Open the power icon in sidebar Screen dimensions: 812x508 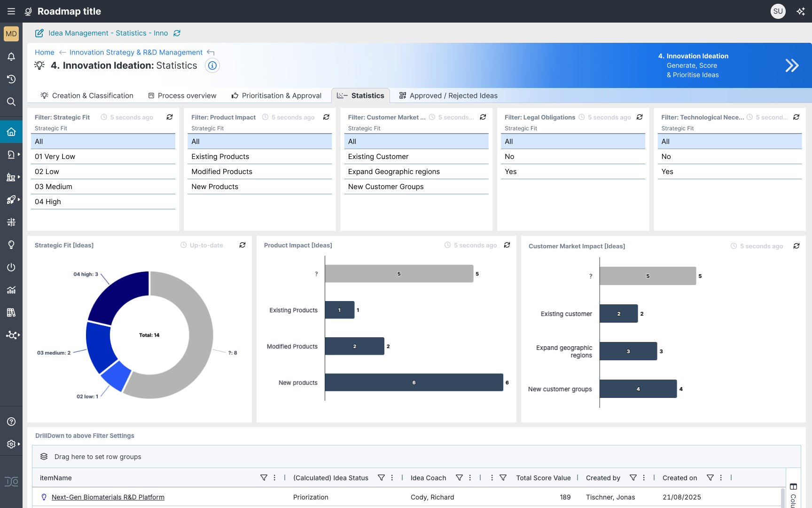point(11,267)
